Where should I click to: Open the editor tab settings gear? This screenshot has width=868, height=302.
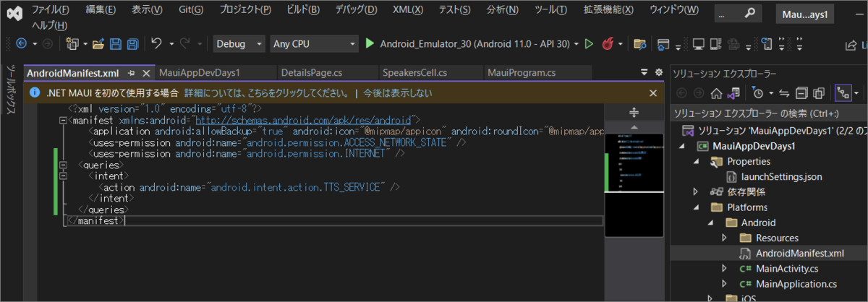tap(658, 73)
